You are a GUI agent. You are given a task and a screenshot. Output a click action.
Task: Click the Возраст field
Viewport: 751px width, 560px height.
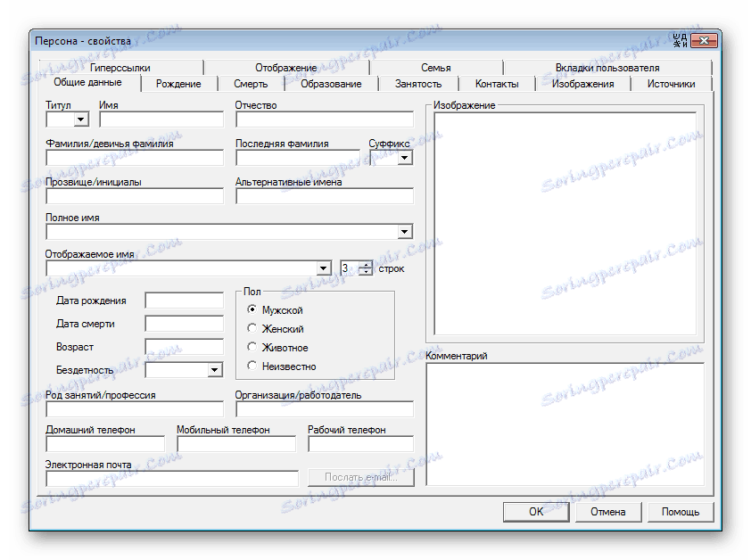pos(185,346)
